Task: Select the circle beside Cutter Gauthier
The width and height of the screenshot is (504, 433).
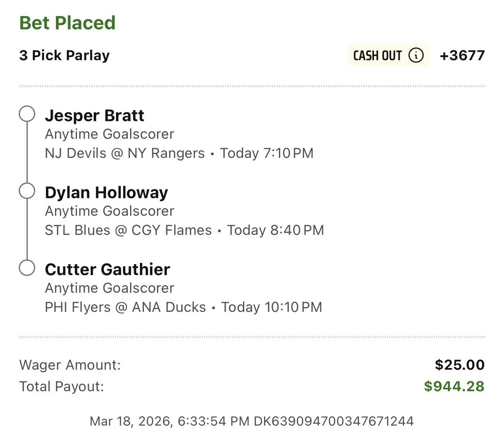Action: (x=27, y=268)
